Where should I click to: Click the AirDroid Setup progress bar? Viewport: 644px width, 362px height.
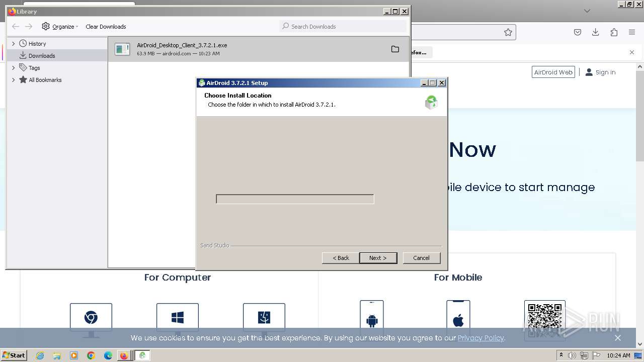click(x=295, y=199)
